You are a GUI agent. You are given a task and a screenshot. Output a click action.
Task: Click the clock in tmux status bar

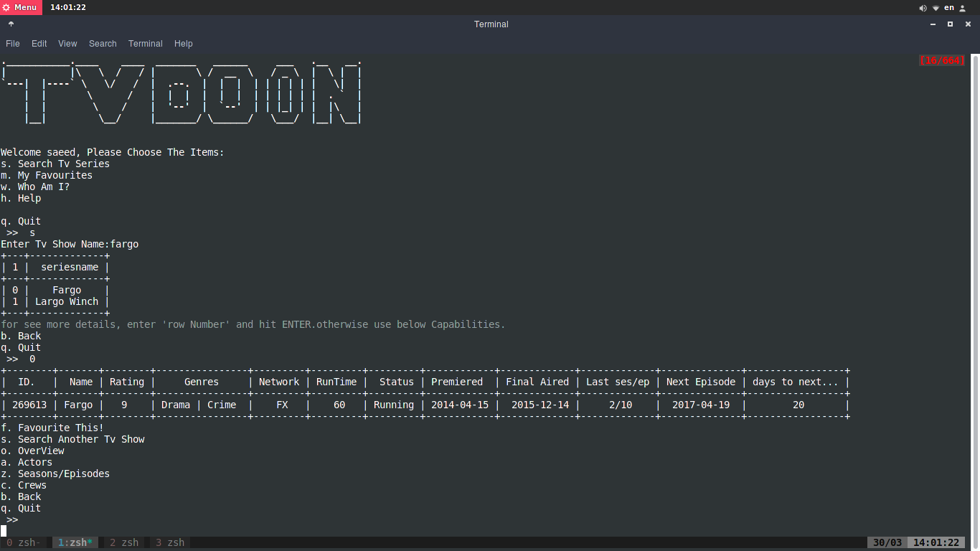pyautogui.click(x=937, y=543)
